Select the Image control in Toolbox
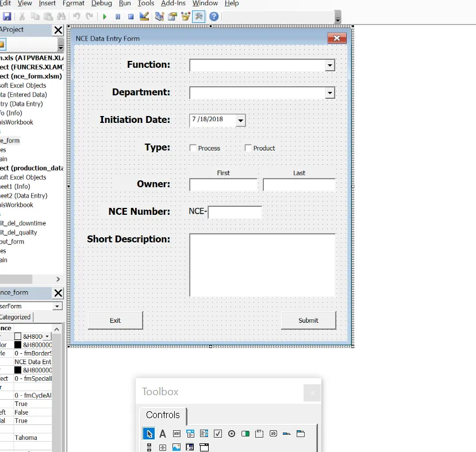This screenshot has height=452, width=476. [176, 447]
